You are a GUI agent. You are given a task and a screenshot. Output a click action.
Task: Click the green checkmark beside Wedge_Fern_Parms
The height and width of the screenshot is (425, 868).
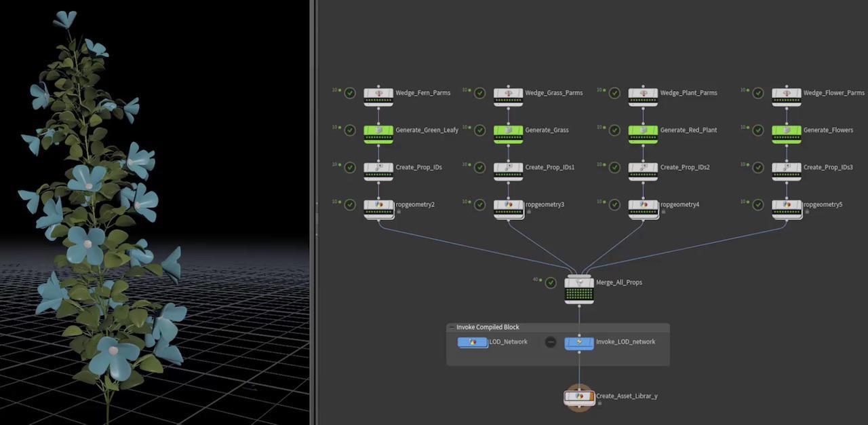click(350, 93)
